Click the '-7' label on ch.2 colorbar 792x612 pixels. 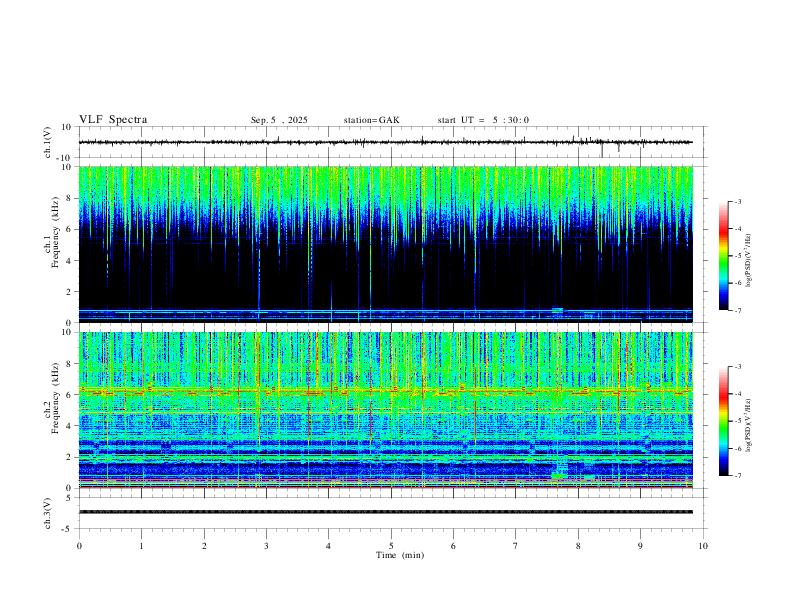738,476
